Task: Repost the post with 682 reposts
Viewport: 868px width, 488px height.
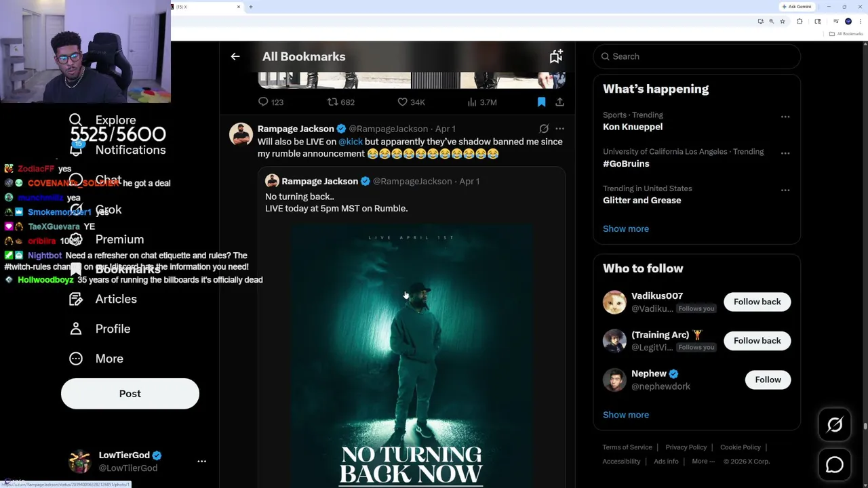Action: click(x=341, y=102)
